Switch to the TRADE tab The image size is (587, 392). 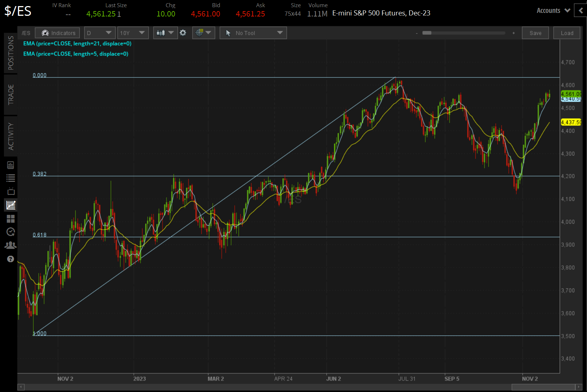coord(11,95)
